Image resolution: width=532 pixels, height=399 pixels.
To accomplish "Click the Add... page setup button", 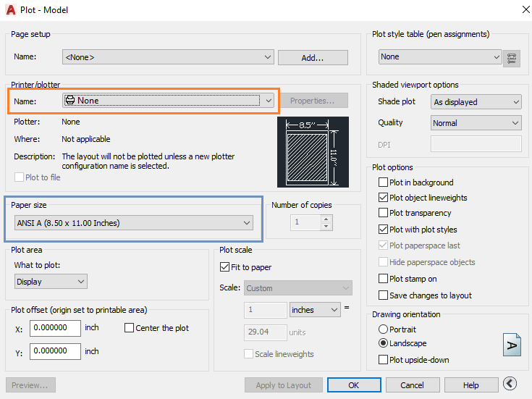I will [x=313, y=58].
